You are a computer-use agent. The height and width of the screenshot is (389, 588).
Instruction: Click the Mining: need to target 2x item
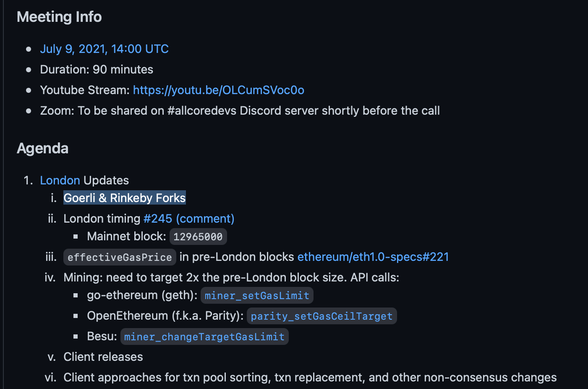231,278
